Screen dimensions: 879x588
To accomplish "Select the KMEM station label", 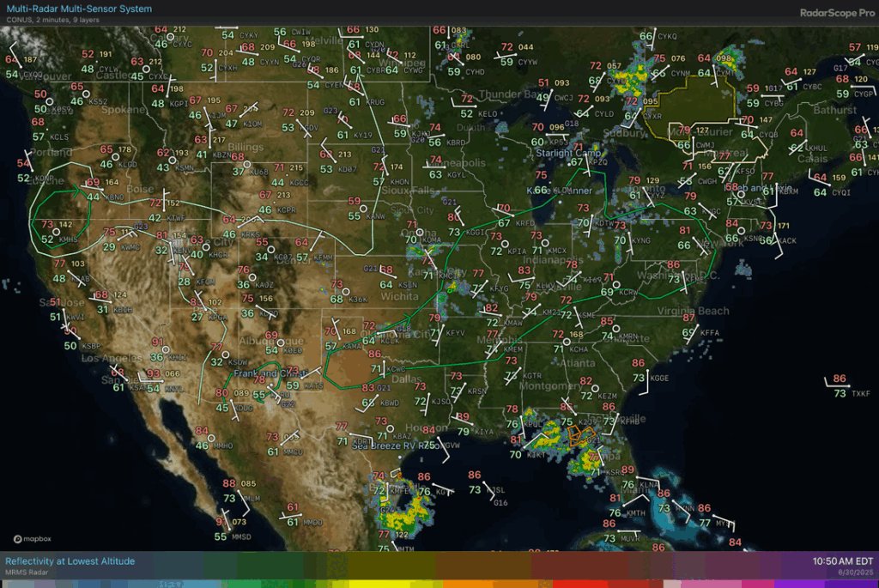I will coord(513,349).
